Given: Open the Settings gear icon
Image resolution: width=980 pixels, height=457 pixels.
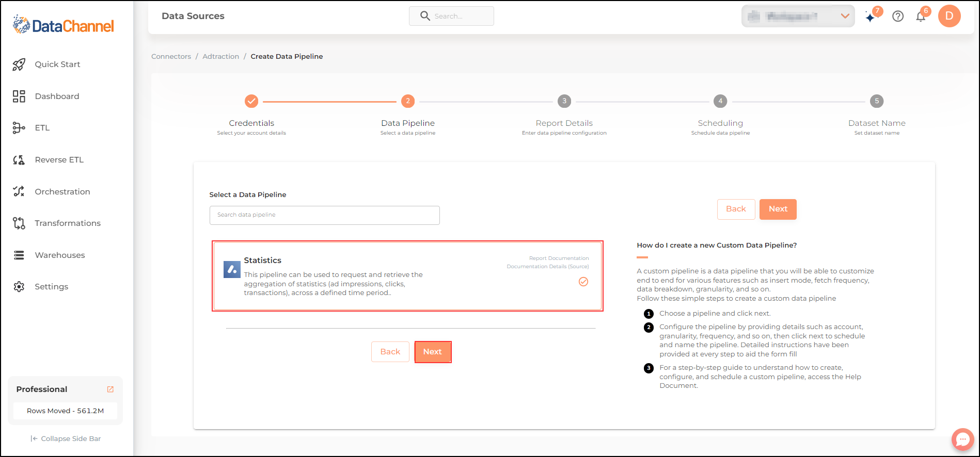Looking at the screenshot, I should pos(19,287).
